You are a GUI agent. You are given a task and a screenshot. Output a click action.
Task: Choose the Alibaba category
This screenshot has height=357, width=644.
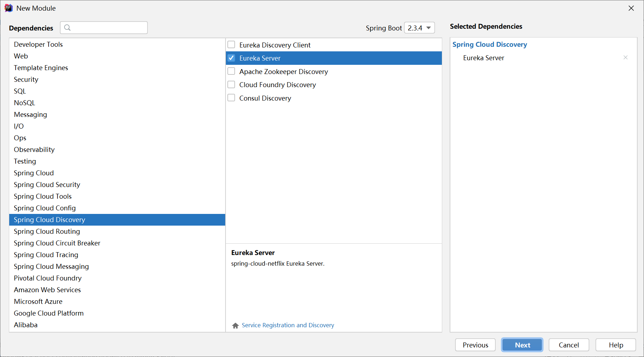[x=117, y=325]
